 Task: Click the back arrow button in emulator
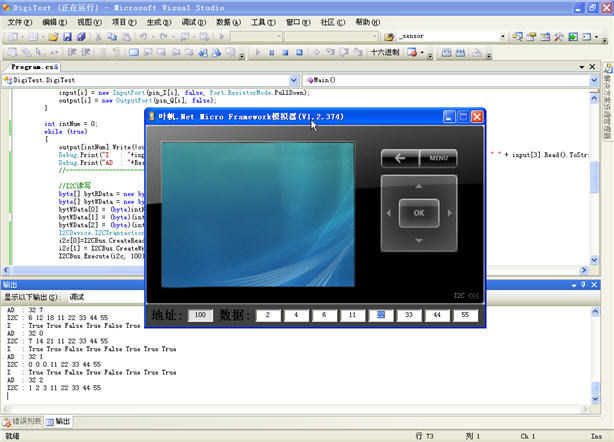click(x=400, y=158)
